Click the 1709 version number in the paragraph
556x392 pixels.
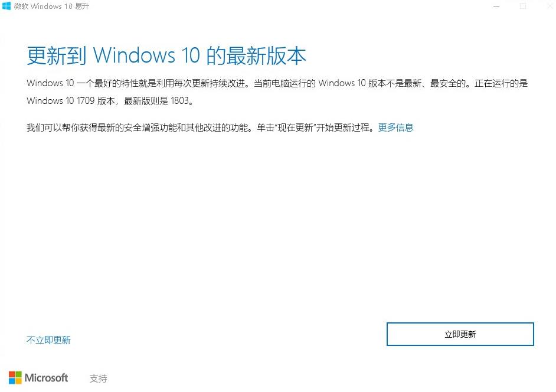86,101
